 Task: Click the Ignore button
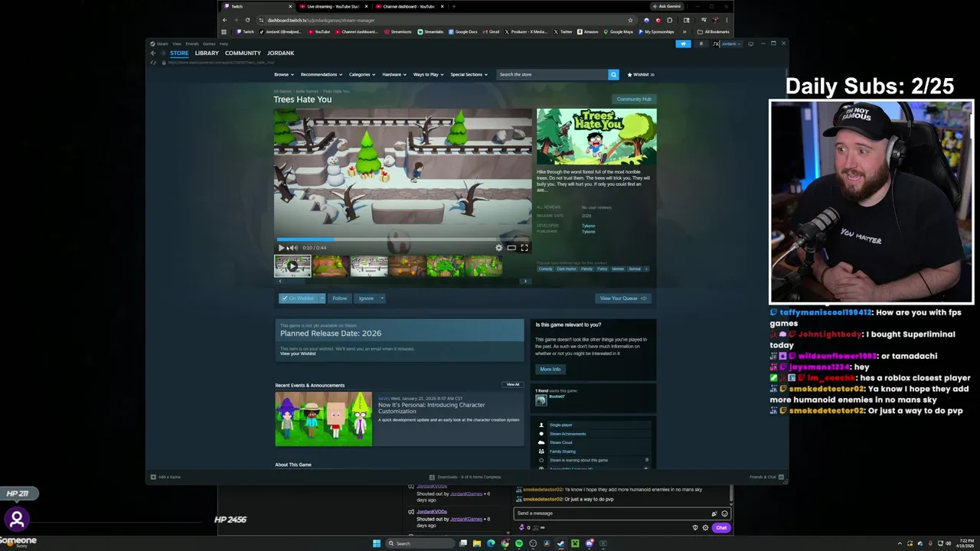click(x=366, y=298)
